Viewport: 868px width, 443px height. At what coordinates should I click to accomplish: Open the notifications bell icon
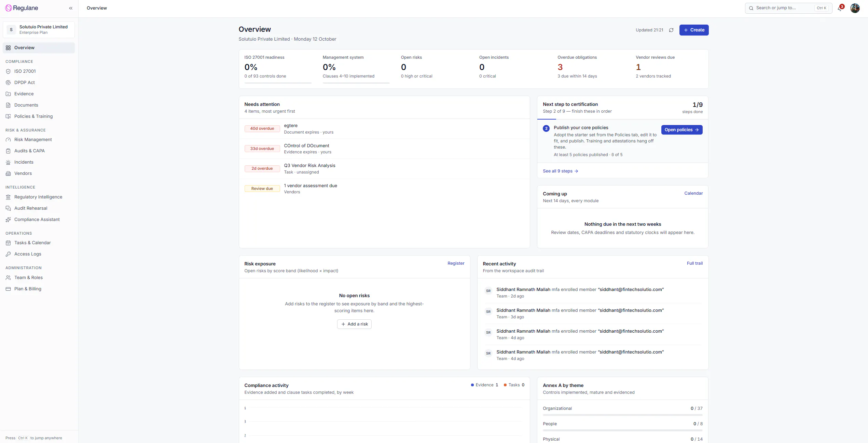pyautogui.click(x=840, y=8)
